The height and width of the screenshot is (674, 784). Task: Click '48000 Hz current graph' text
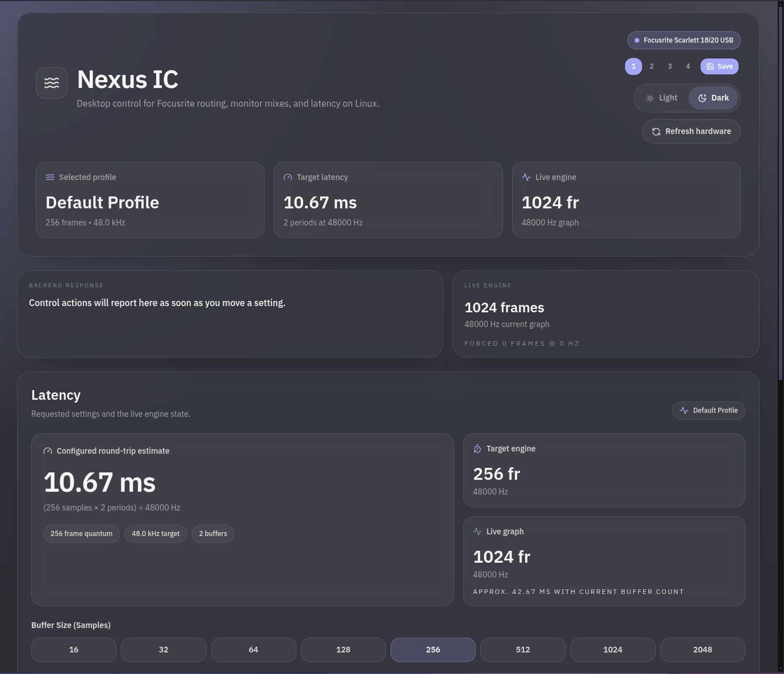coord(507,324)
